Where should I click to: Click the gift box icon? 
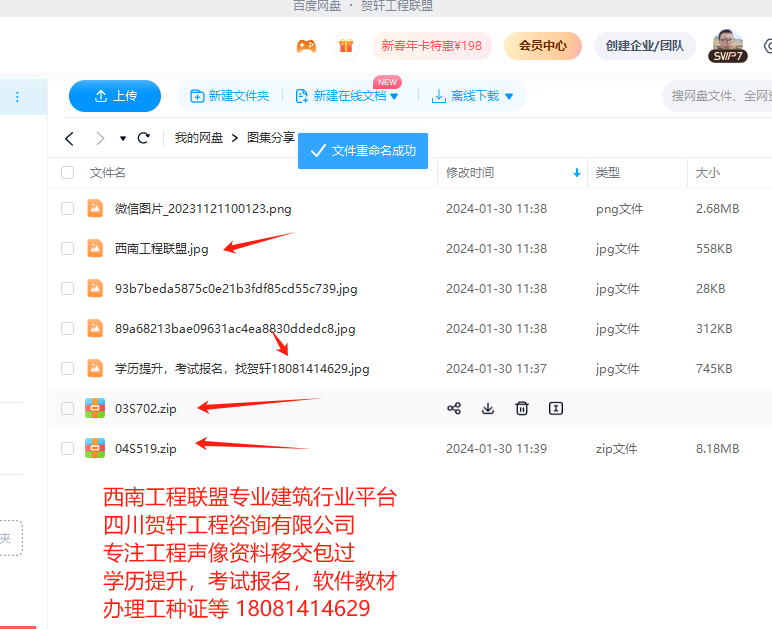coord(346,46)
